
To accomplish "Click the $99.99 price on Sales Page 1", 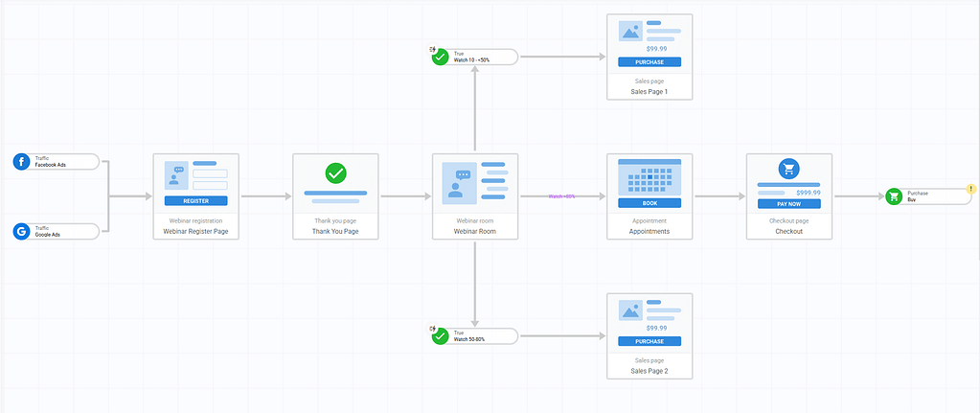I will (656, 49).
